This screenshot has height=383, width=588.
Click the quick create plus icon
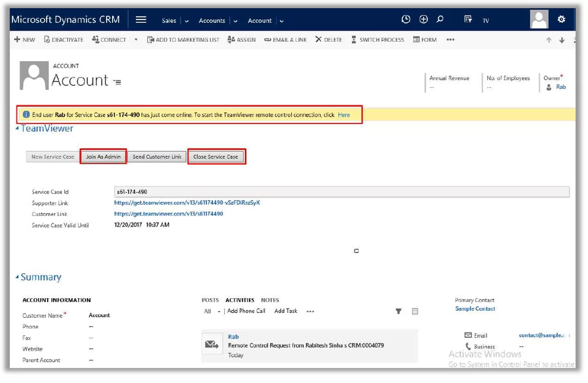pyautogui.click(x=423, y=19)
